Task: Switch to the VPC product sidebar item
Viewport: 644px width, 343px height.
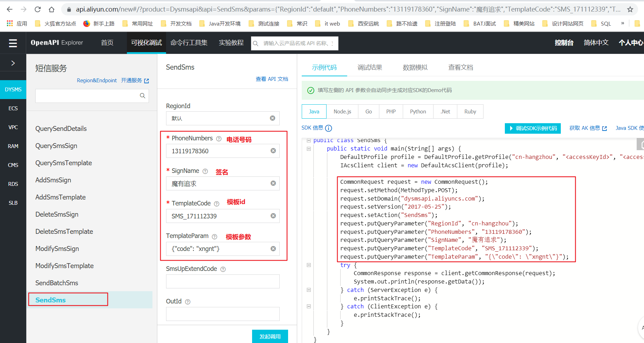Action: point(13,127)
